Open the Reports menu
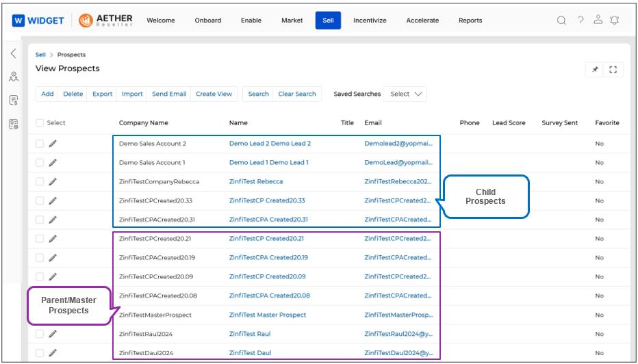The image size is (638, 364). tap(470, 21)
